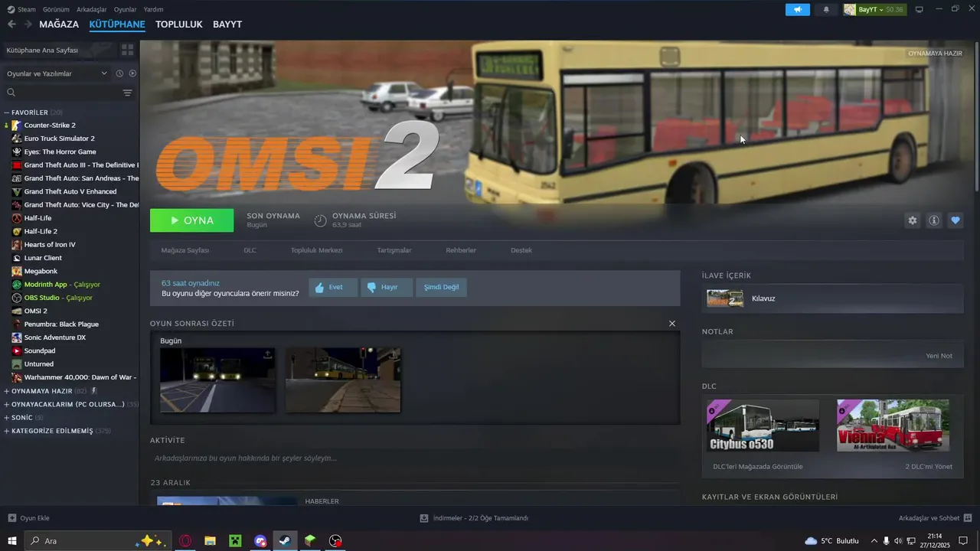Open the Destek tab

tap(521, 250)
